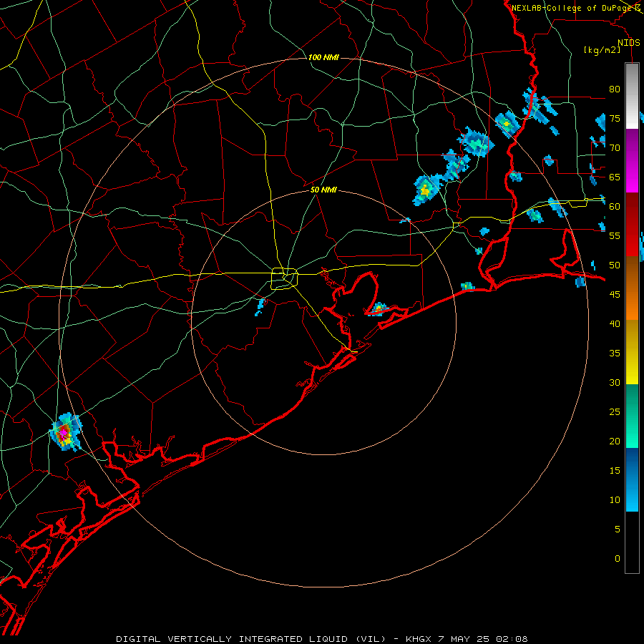Click the "30" value on the legend

coord(615,382)
